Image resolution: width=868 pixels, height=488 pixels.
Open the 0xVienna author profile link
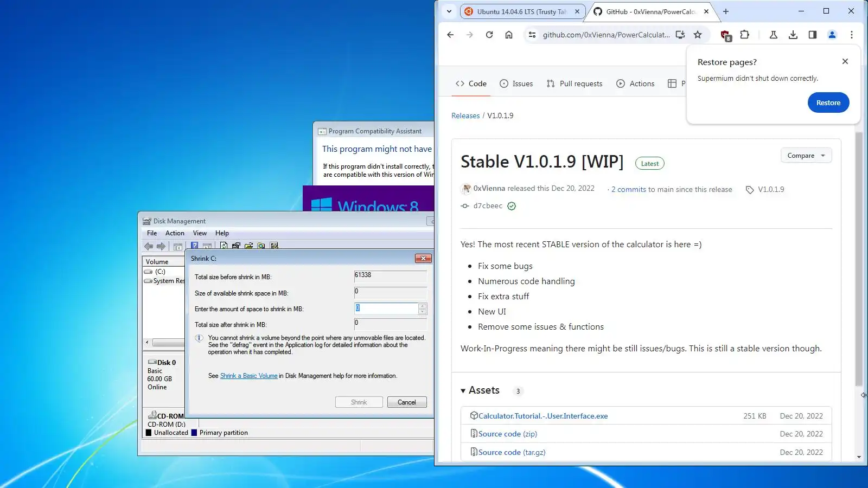(x=489, y=188)
